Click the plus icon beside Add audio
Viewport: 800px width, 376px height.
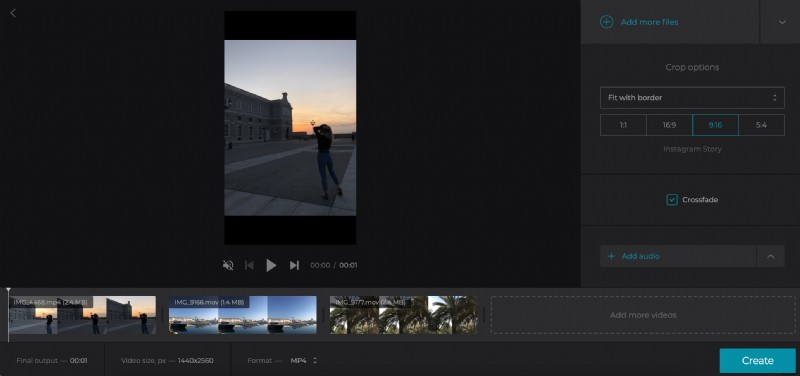tap(611, 256)
